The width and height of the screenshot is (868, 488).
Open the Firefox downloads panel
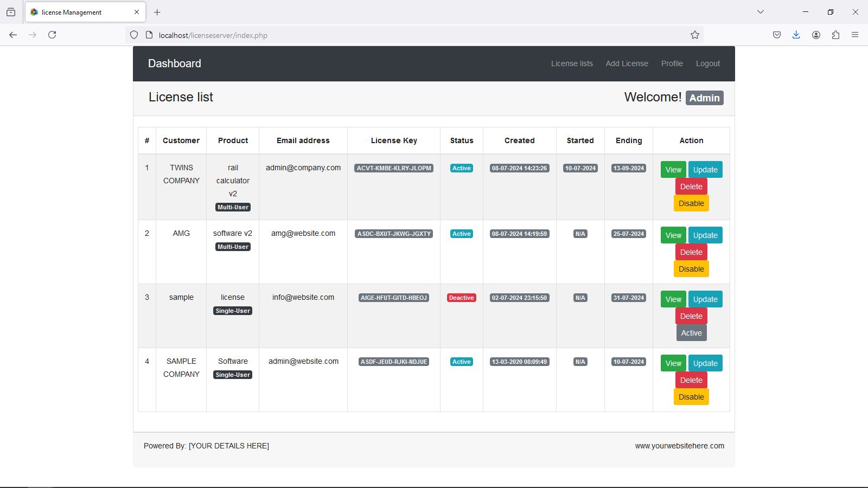(796, 35)
